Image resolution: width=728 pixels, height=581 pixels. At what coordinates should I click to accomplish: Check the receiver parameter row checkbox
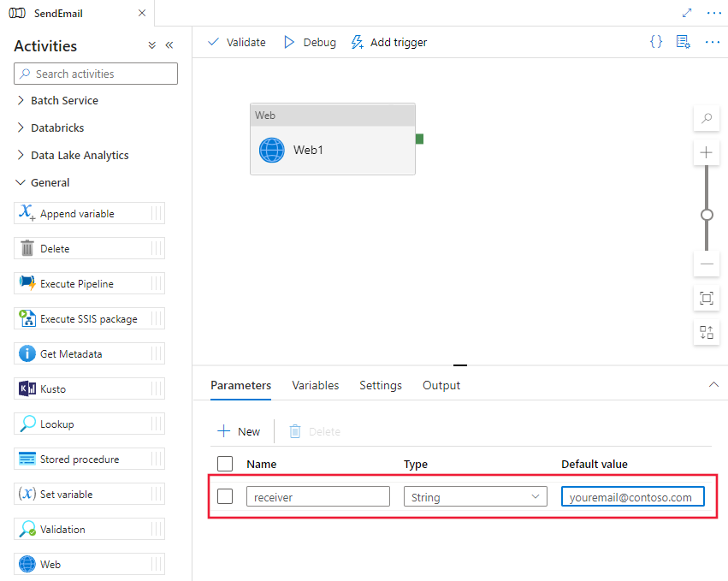224,495
